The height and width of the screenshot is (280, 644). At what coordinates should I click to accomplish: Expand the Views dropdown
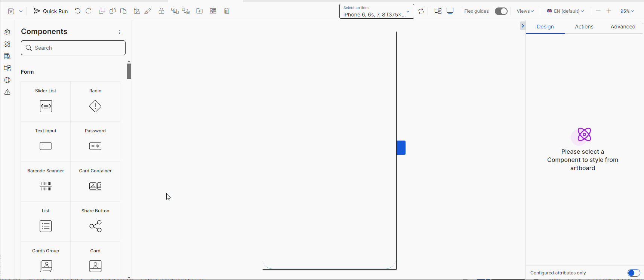pos(525,11)
